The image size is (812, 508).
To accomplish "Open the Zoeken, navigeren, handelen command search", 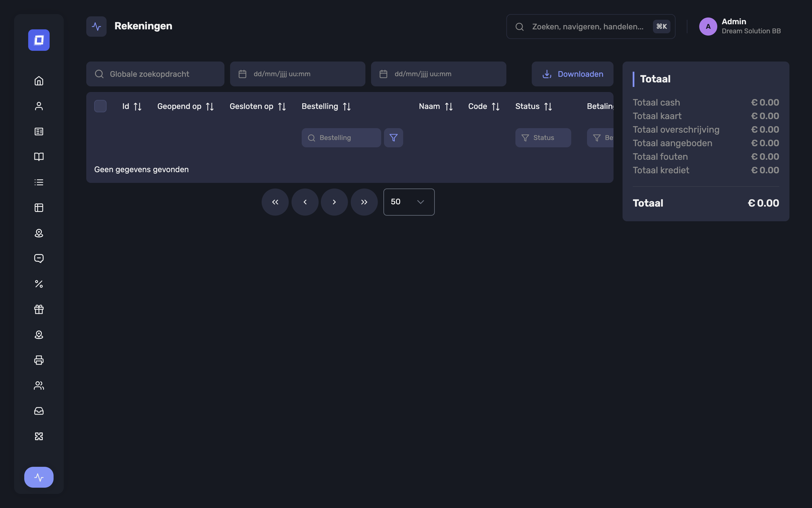I will click(591, 27).
